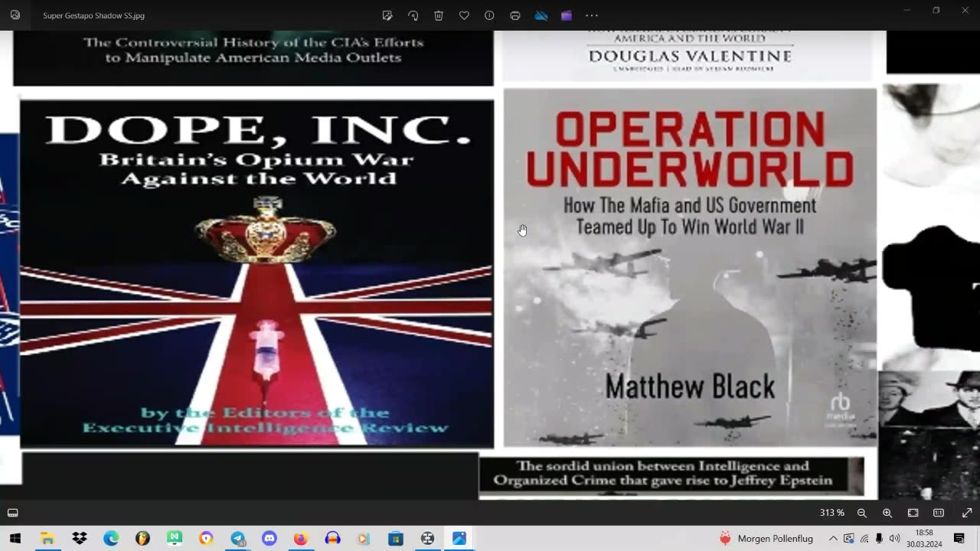Zoom in with magnifier plus

point(887,513)
